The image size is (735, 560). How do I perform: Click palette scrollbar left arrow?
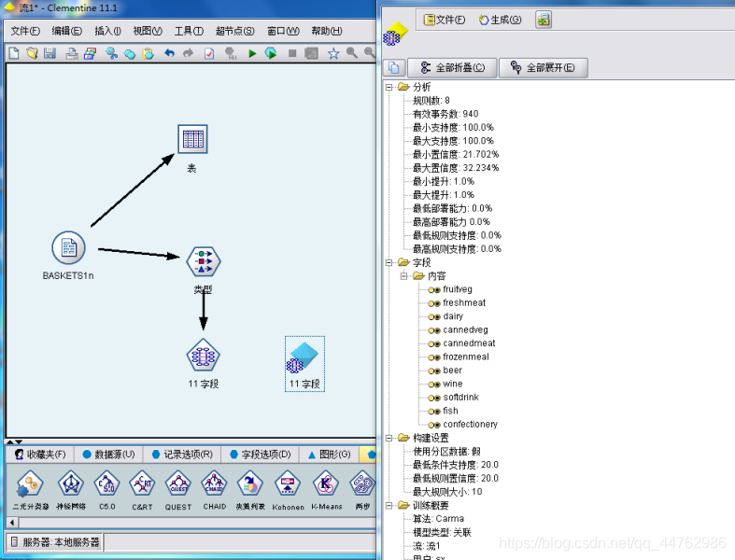point(12,522)
